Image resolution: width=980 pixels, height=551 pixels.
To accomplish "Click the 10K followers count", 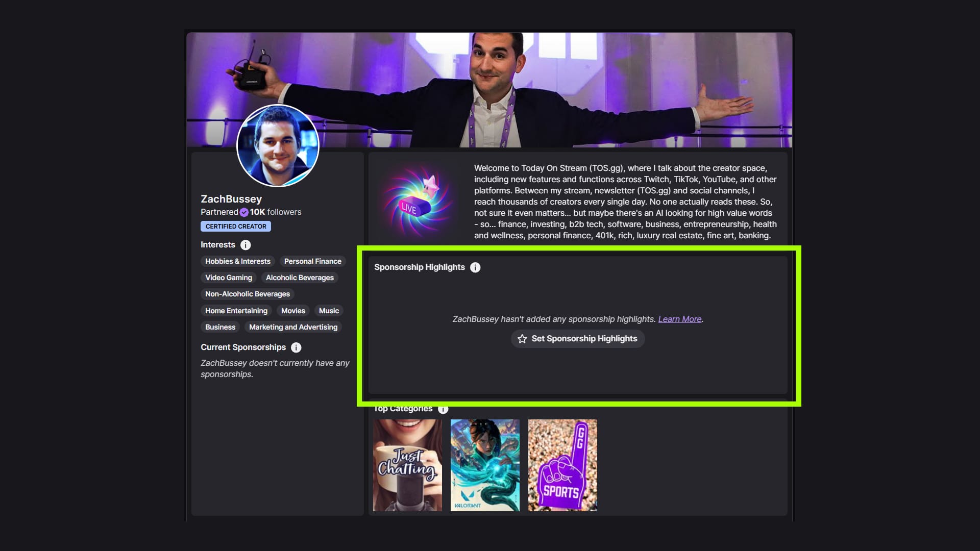I will (276, 212).
